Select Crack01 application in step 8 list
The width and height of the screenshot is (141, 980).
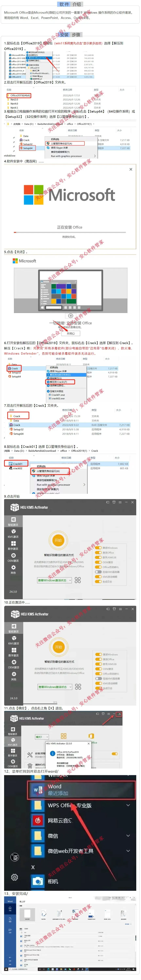click(16, 464)
